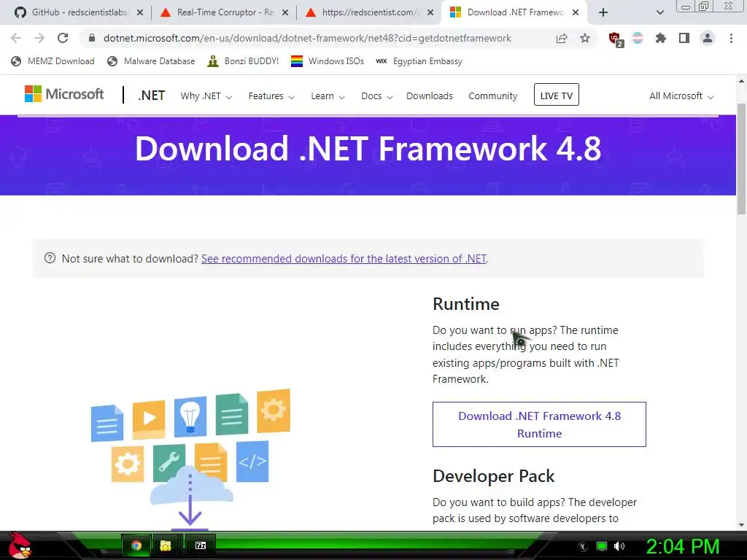Open the uBlock Origin extension icon

(616, 39)
